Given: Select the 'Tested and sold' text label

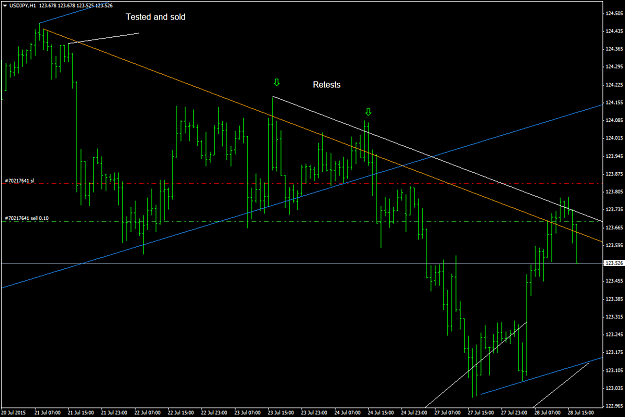Looking at the screenshot, I should point(155,17).
